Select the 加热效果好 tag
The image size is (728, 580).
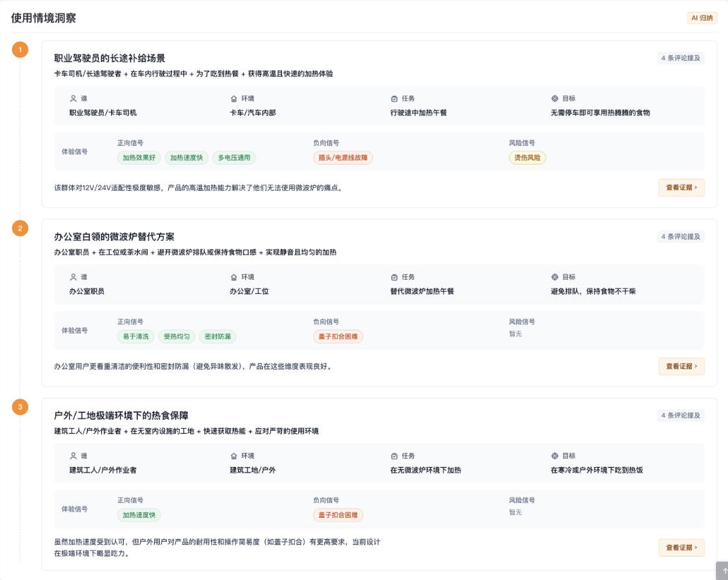click(x=139, y=158)
